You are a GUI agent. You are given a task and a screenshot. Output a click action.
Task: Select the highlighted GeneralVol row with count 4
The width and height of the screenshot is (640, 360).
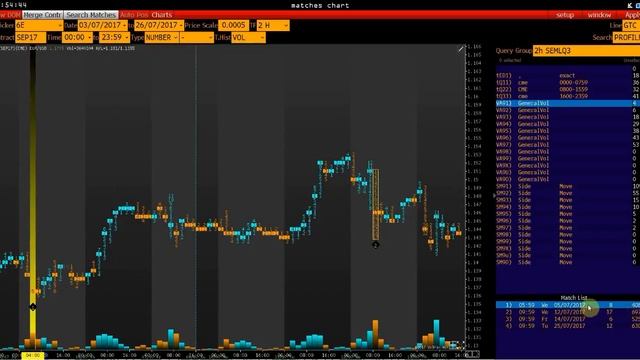click(568, 103)
